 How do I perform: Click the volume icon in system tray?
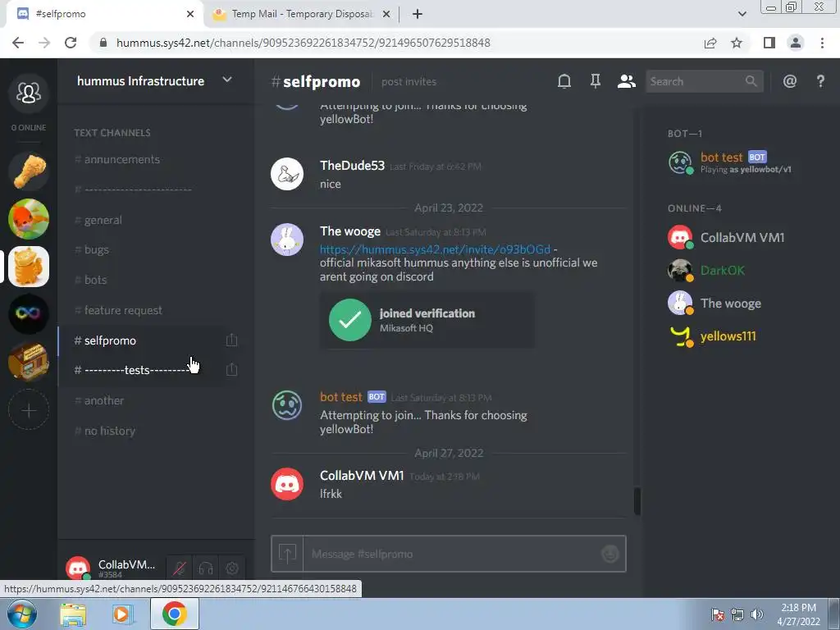tap(757, 614)
